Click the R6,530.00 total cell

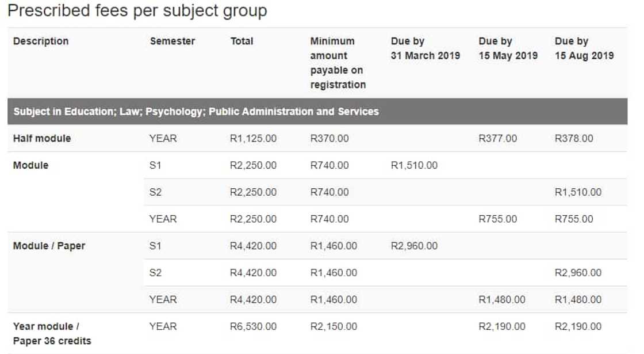click(x=253, y=326)
